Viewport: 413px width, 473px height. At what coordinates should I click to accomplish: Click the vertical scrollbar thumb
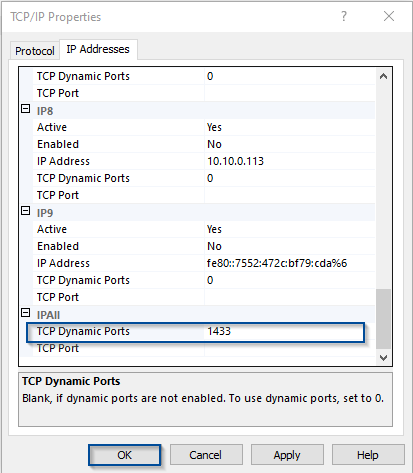[x=383, y=319]
